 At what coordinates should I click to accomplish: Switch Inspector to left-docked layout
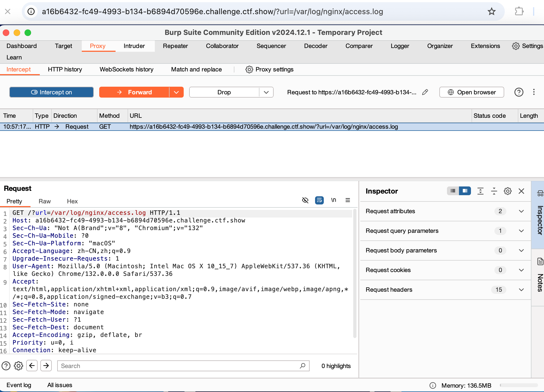(x=453, y=191)
